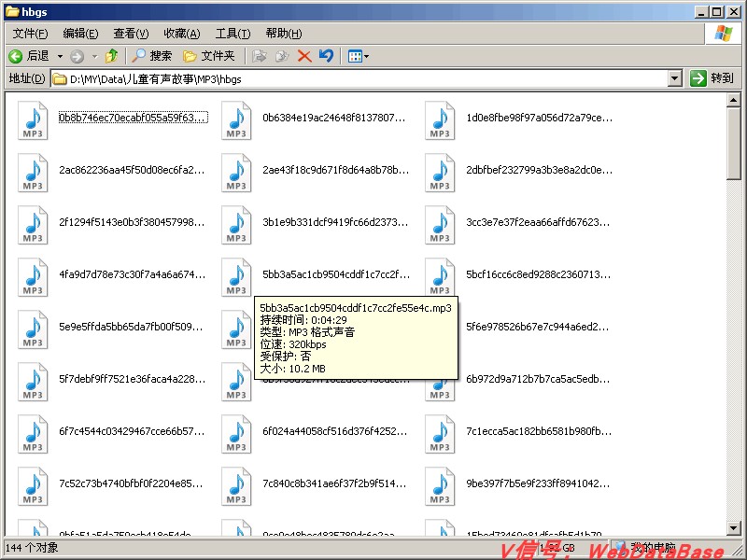The width and height of the screenshot is (747, 560).
Task: Click the vertical scrollbar down arrow
Action: [x=733, y=527]
